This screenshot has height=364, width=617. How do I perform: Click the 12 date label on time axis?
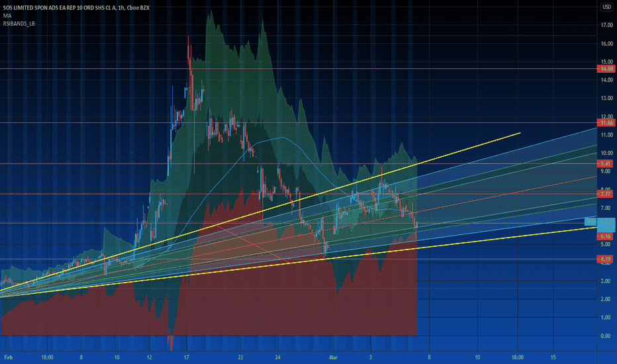coord(149,357)
